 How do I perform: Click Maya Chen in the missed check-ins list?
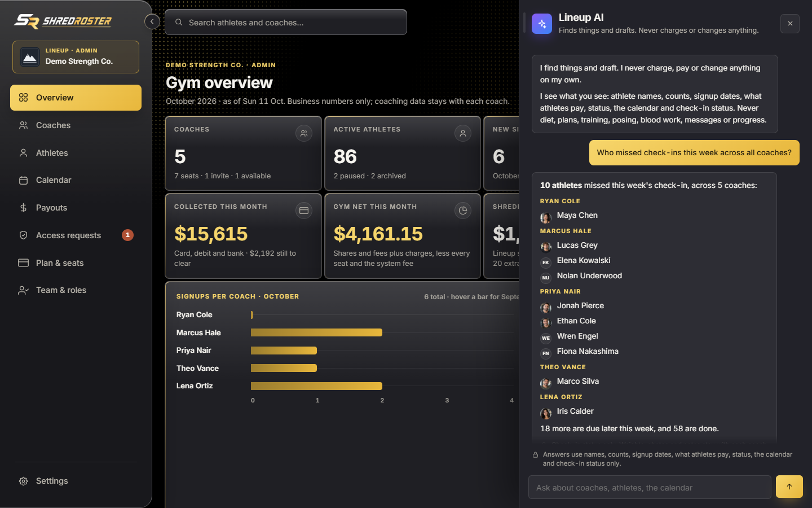pos(577,216)
